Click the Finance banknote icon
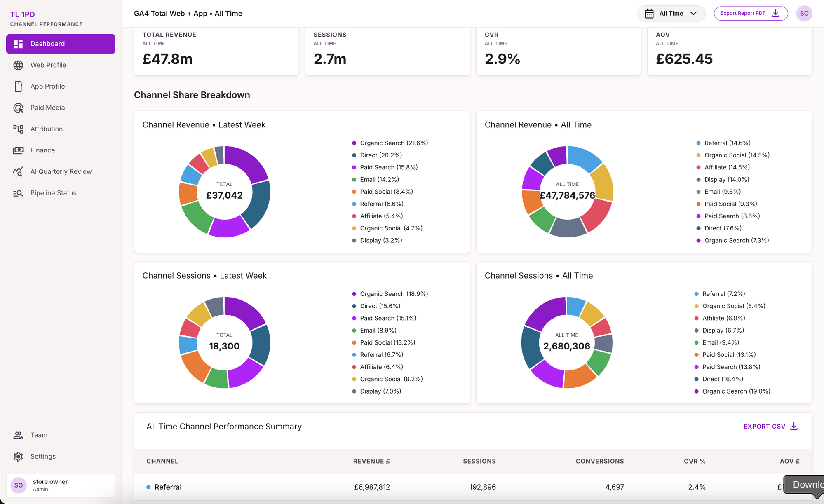The image size is (824, 504). [18, 150]
